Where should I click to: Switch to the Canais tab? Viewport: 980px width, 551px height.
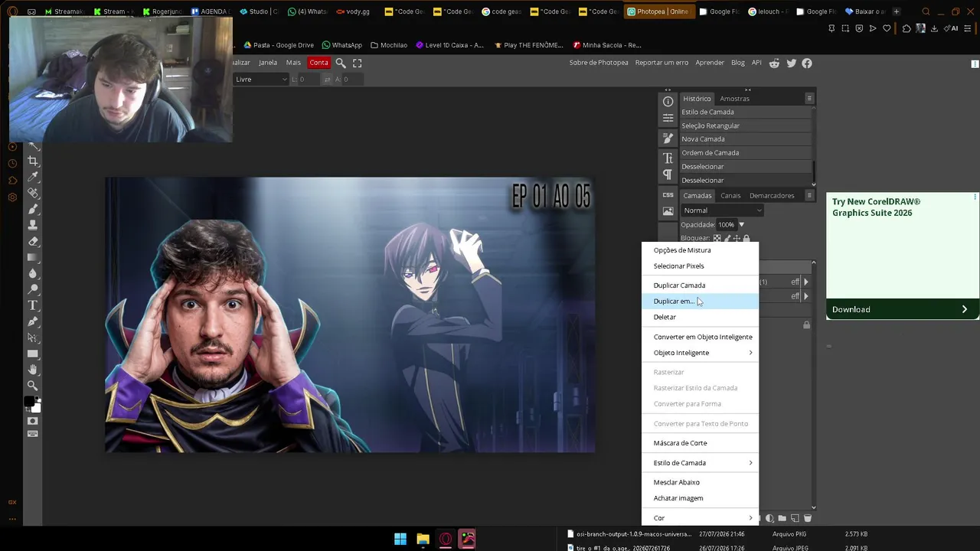coord(730,195)
